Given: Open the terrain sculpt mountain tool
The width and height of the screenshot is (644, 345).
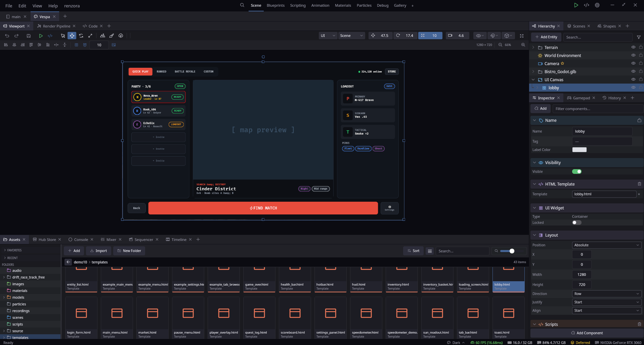Looking at the screenshot, I should tap(102, 36).
